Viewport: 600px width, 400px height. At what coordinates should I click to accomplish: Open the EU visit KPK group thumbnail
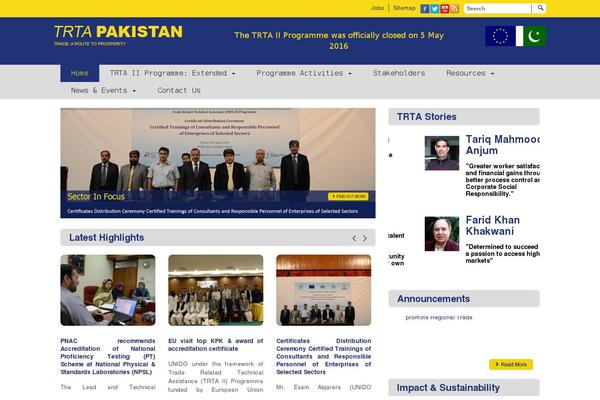tap(216, 290)
